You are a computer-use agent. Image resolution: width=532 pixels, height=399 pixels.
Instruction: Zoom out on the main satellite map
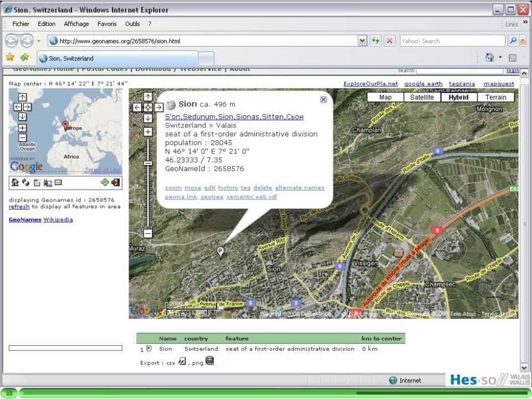(148, 233)
